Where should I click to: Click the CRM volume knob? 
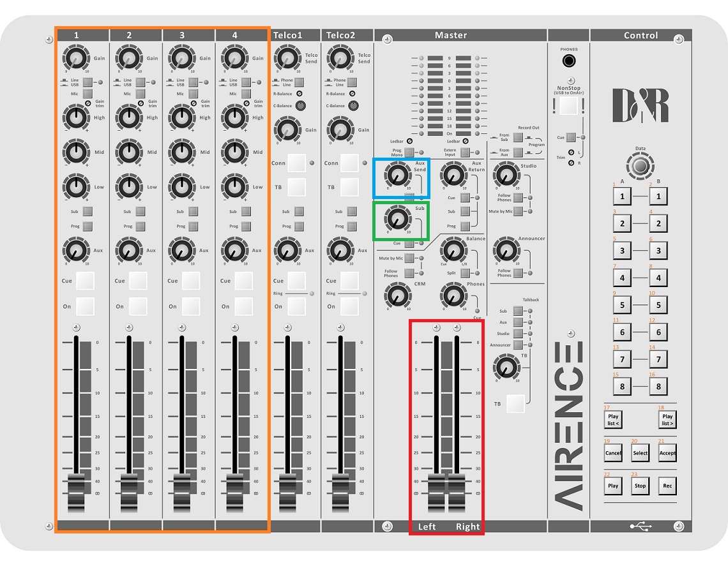(397, 294)
